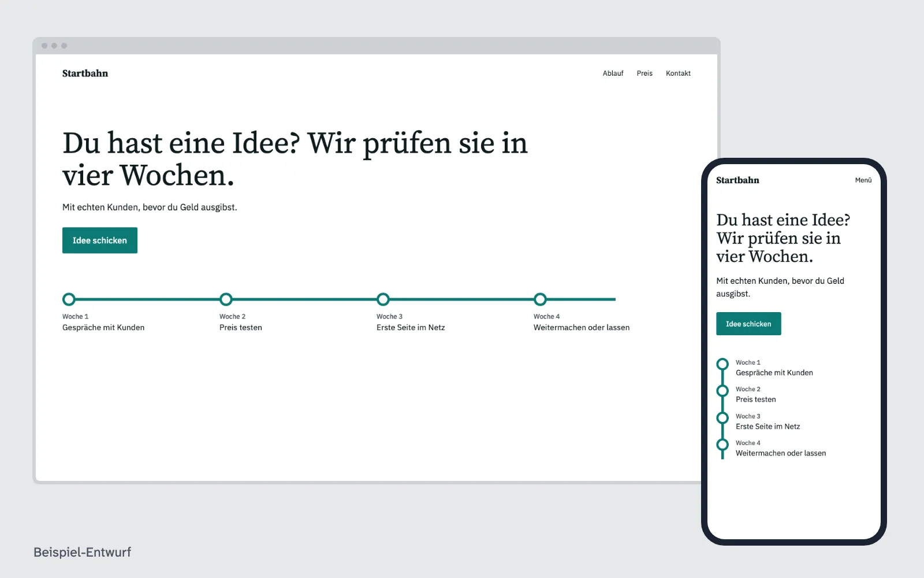Click the Startbahn logo in phone mockup

[737, 180]
